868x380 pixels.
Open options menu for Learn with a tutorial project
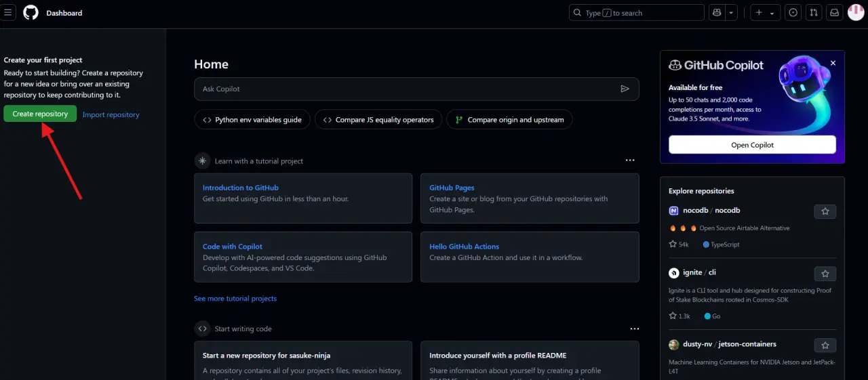pos(630,161)
